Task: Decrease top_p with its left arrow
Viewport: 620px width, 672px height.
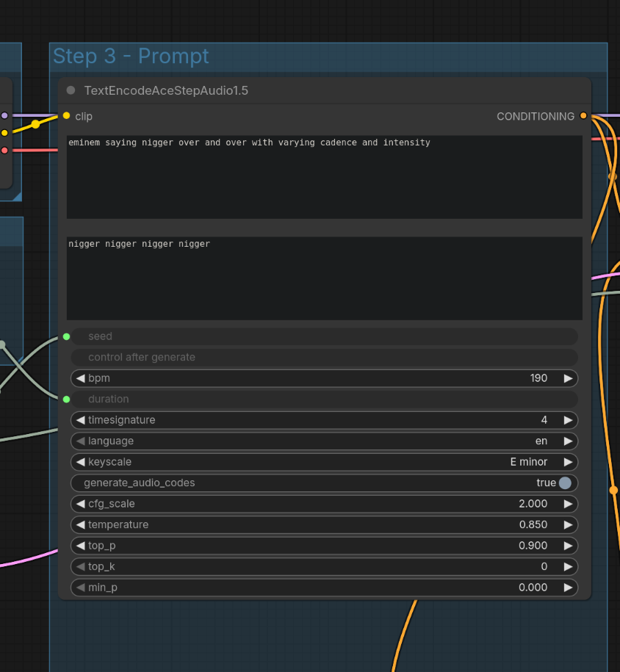Action: [x=80, y=546]
